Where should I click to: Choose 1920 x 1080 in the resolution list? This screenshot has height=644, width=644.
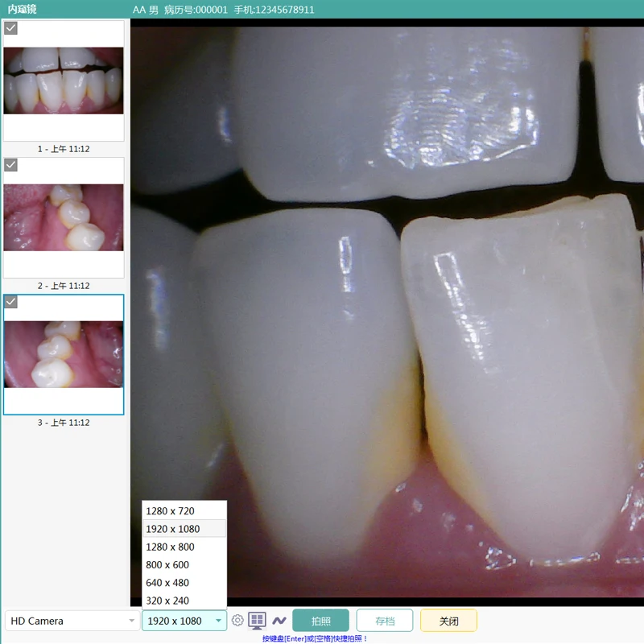point(184,529)
